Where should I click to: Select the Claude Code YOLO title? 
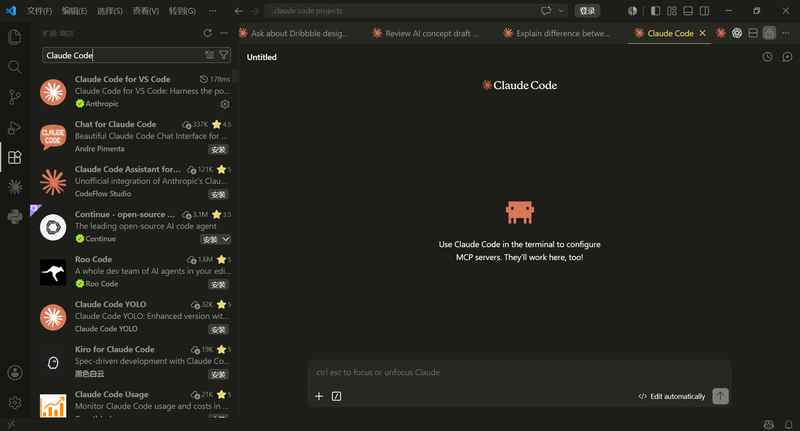pos(110,304)
